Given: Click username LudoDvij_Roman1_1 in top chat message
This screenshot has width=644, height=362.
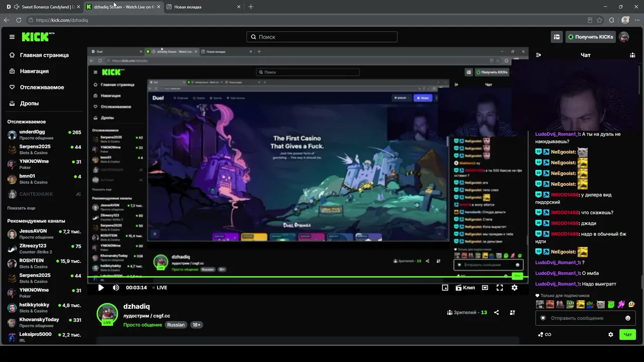Looking at the screenshot, I should point(557,134).
